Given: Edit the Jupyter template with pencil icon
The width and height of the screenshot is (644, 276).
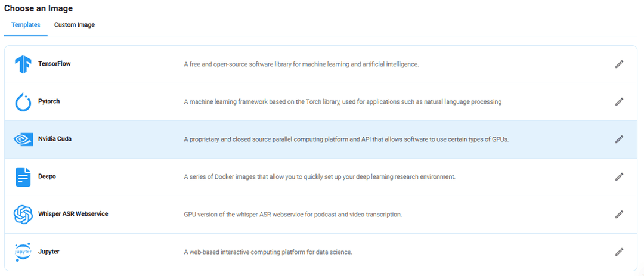Looking at the screenshot, I should point(619,252).
